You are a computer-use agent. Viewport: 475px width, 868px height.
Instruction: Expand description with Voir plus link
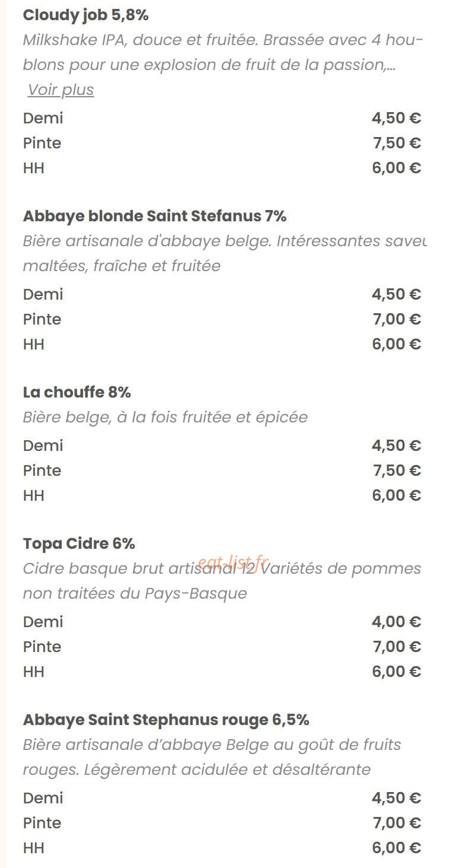click(x=61, y=90)
